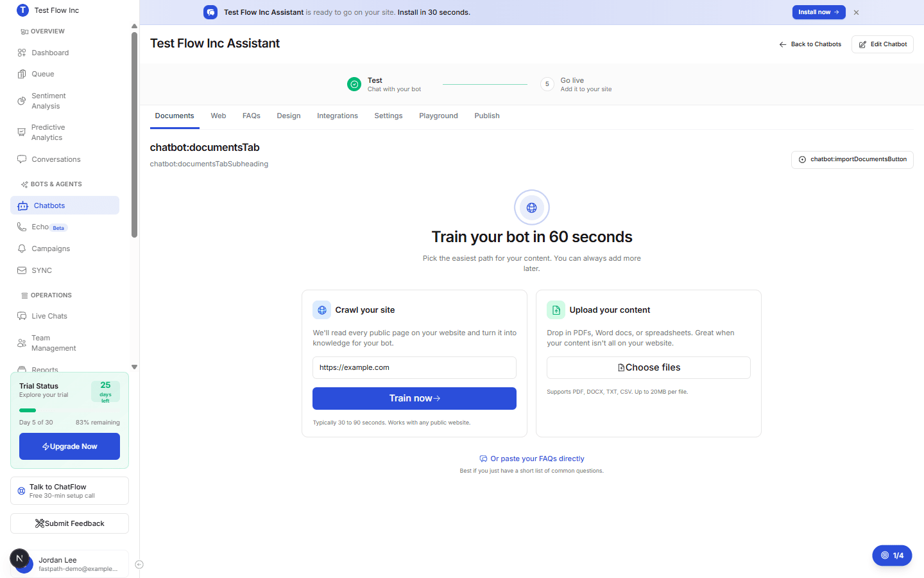Screen dimensions: 924x578
Task: Open the Dashboard sidebar icon
Action: pyautogui.click(x=22, y=53)
